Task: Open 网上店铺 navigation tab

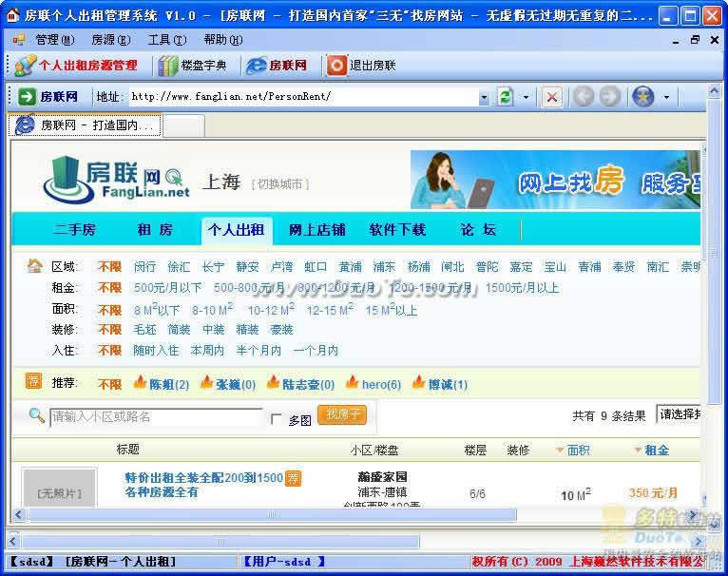Action: [x=317, y=229]
